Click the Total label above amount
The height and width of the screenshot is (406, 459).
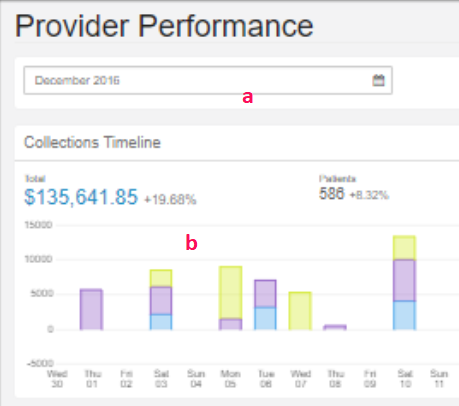point(35,179)
